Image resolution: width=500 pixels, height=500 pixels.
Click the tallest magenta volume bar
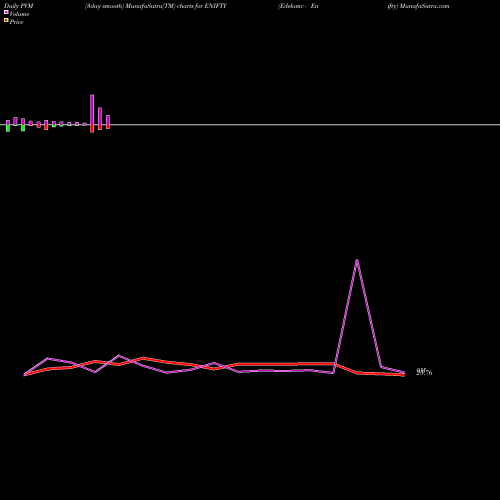[92, 110]
